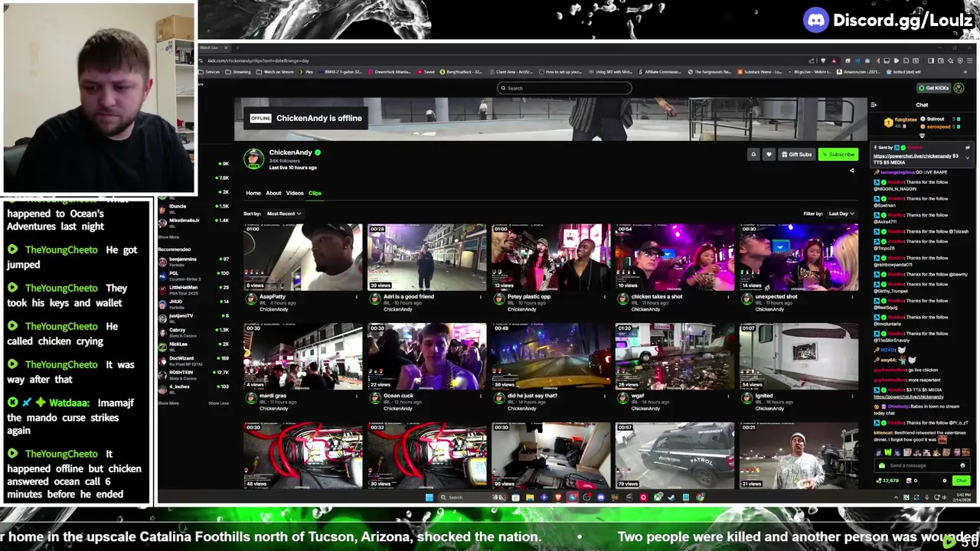Click the green Chat send button
This screenshot has width=980, height=551.
[x=961, y=481]
